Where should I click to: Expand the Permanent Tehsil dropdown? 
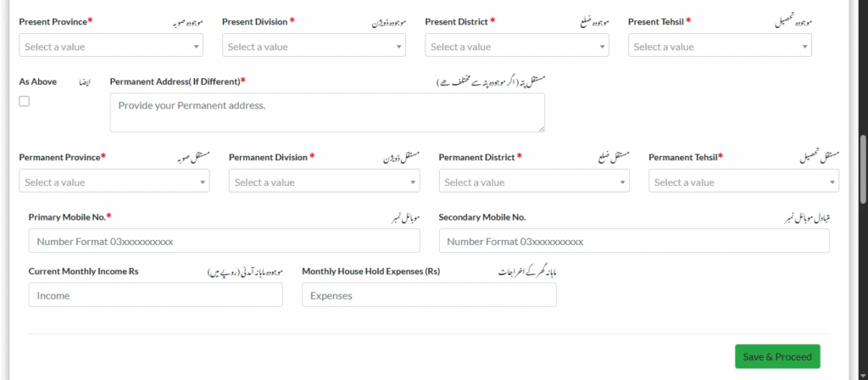coord(743,182)
